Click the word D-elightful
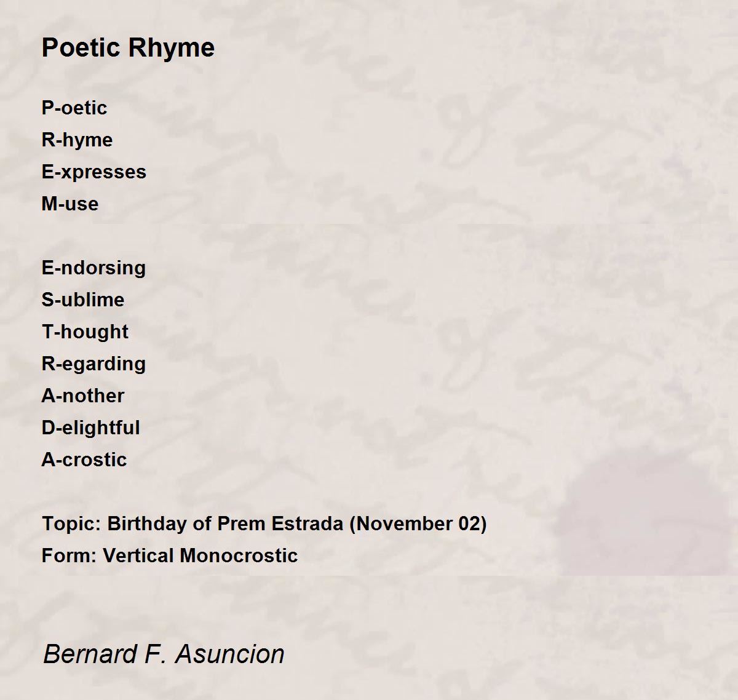 (x=90, y=428)
